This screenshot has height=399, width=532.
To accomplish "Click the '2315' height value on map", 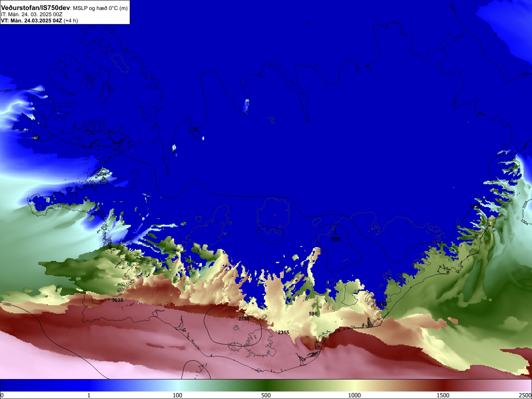I will 283,332.
